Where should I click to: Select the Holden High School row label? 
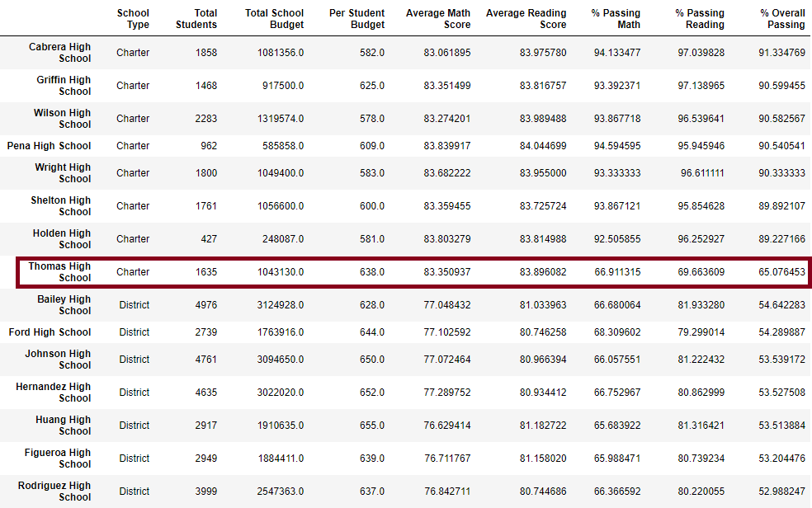(62, 239)
